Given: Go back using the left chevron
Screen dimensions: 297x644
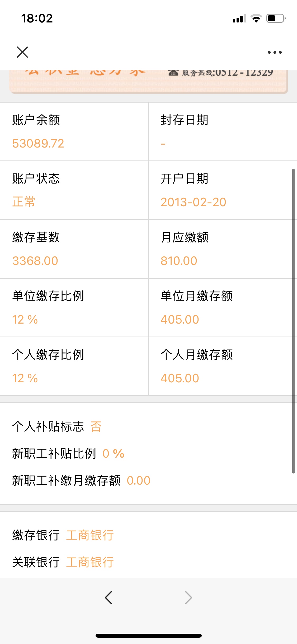Looking at the screenshot, I should pos(109,597).
